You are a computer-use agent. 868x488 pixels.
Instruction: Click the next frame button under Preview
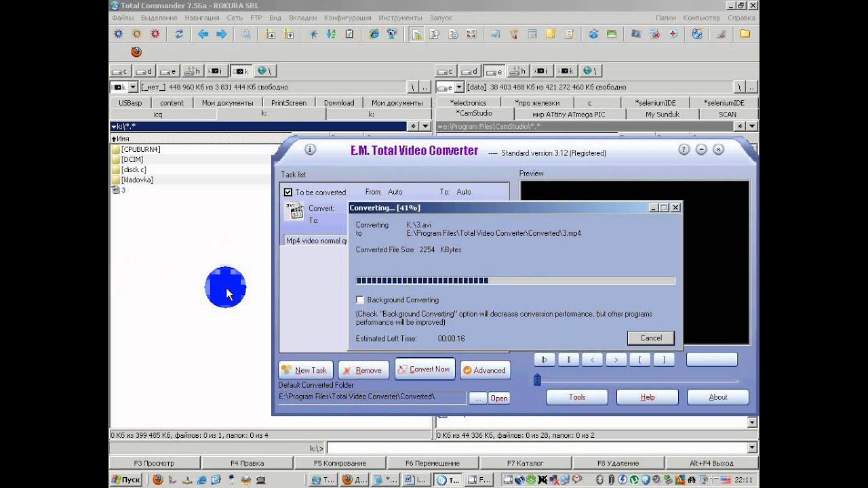616,360
